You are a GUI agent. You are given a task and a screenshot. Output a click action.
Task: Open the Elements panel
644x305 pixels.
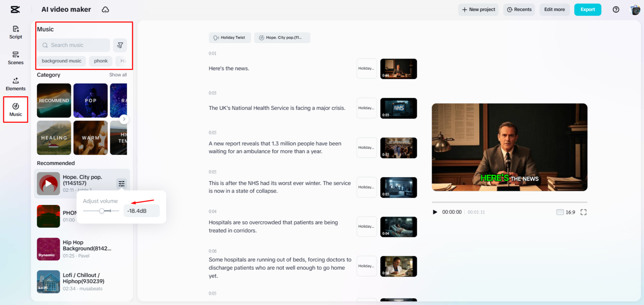click(x=15, y=84)
